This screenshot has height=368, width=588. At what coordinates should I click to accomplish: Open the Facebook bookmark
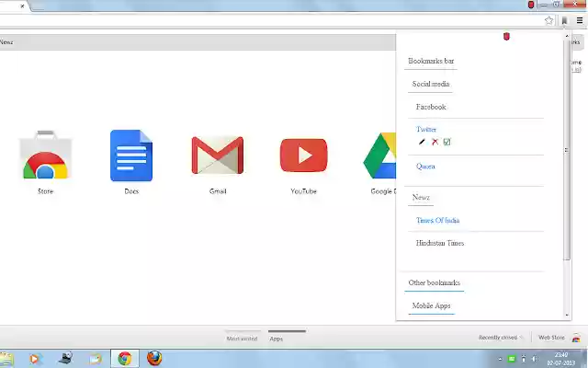tap(431, 107)
